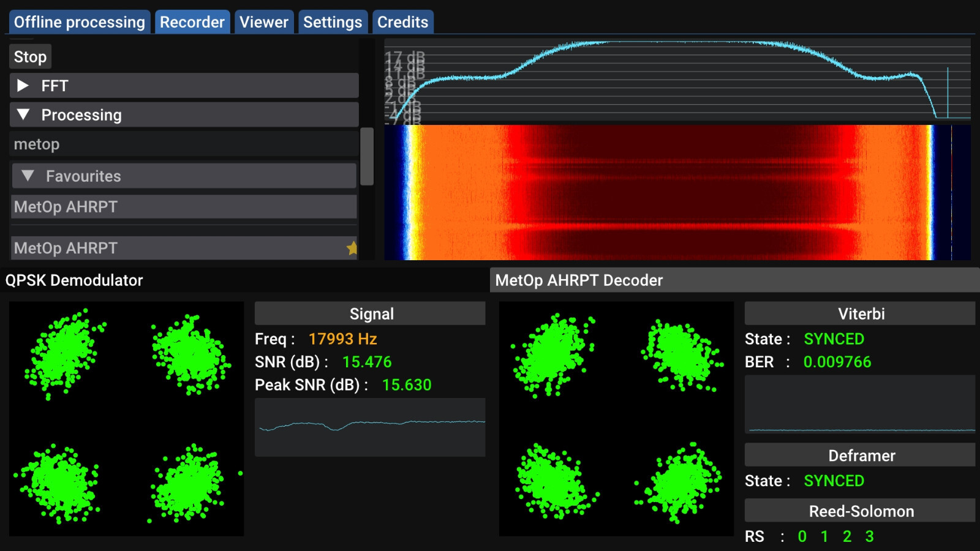Viewport: 980px width, 551px height.
Task: Stop the recorder with the Stop button
Action: (x=30, y=57)
